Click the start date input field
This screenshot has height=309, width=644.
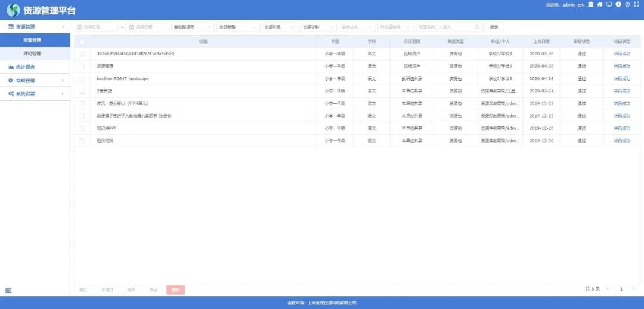pos(95,27)
